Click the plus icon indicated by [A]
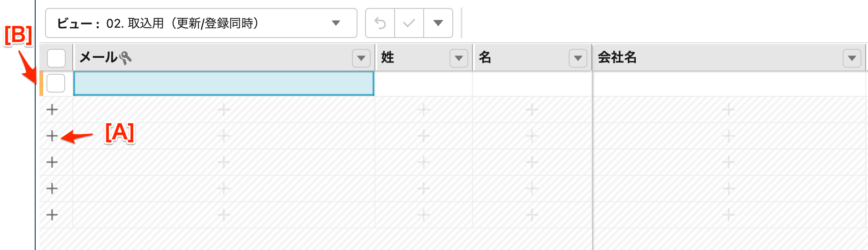The height and width of the screenshot is (250, 868). [52, 136]
